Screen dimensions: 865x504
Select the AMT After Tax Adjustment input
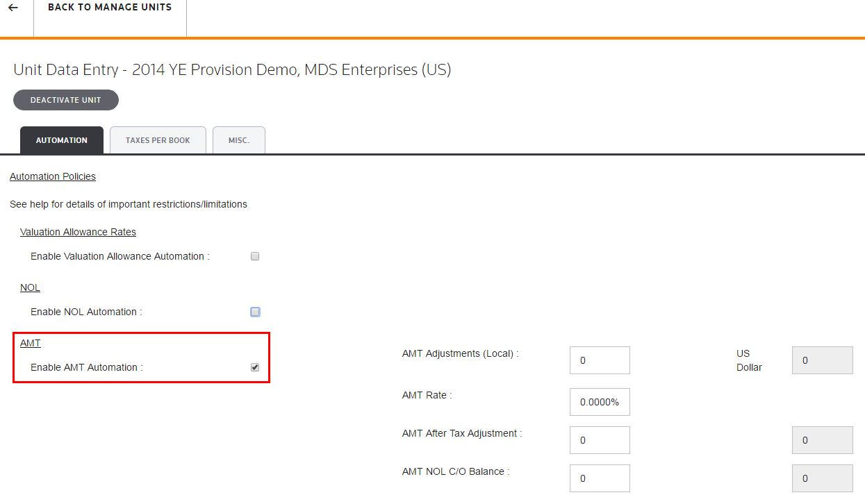[x=599, y=440]
